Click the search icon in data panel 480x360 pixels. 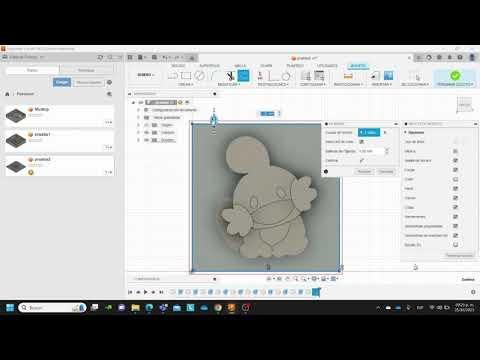click(109, 94)
